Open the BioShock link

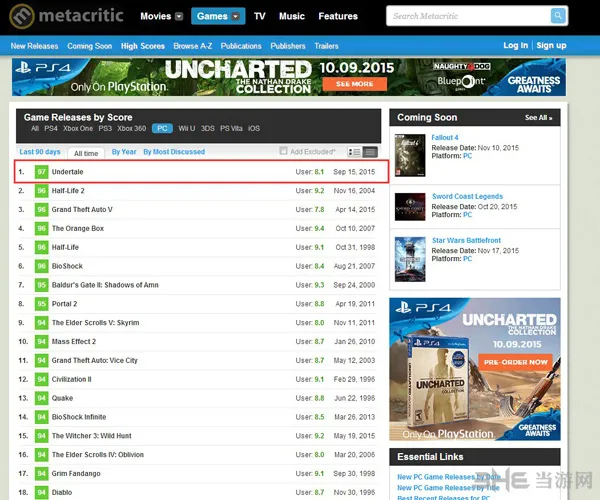coord(67,266)
